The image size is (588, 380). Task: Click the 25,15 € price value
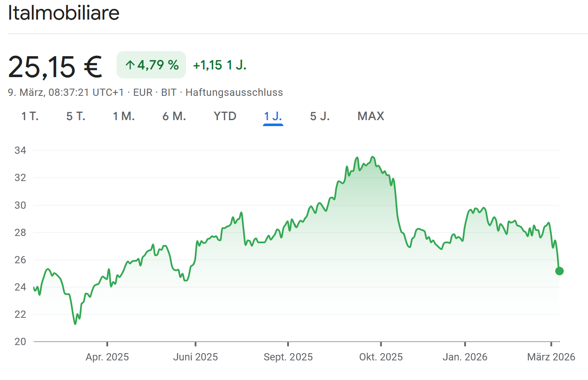[55, 67]
